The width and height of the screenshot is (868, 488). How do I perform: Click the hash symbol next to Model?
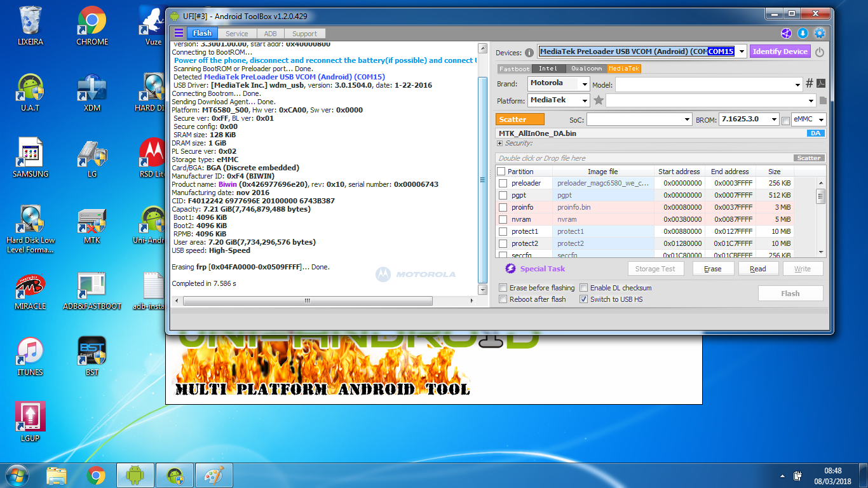coord(810,83)
